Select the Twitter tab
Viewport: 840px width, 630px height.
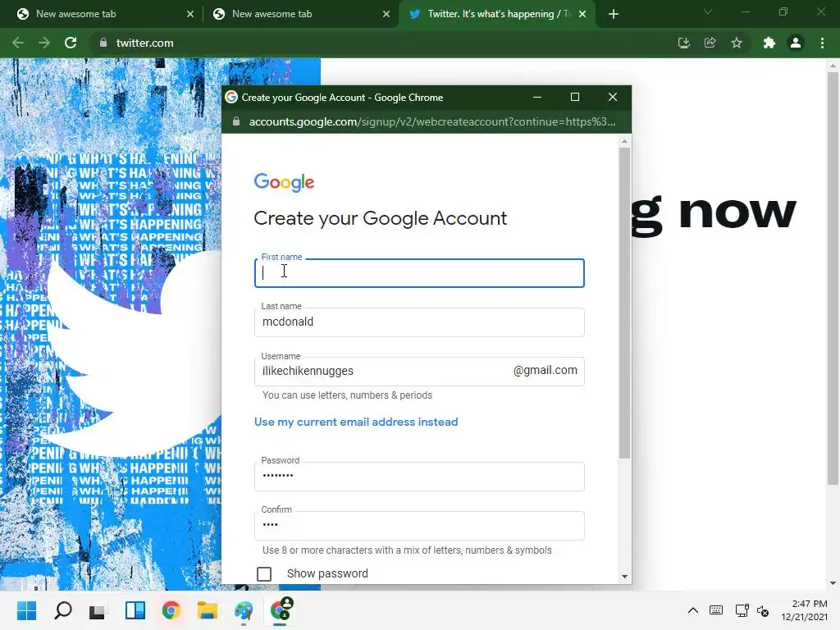495,14
